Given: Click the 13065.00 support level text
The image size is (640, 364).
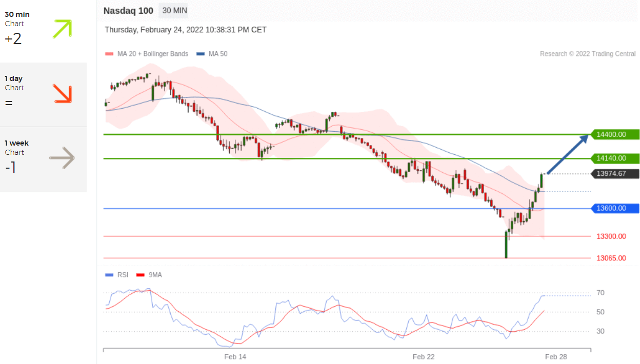Looking at the screenshot, I should pyautogui.click(x=611, y=258).
